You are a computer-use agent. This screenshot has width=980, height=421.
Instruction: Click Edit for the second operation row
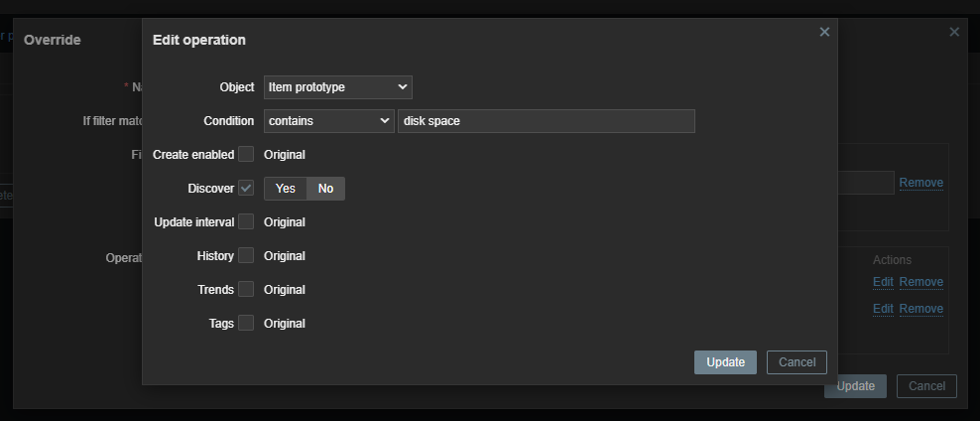coord(883,309)
